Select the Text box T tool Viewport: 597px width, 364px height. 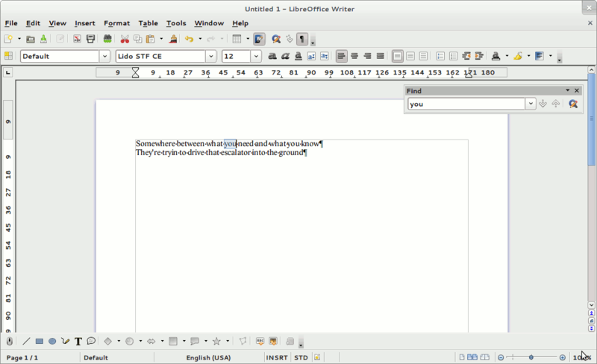(x=78, y=341)
